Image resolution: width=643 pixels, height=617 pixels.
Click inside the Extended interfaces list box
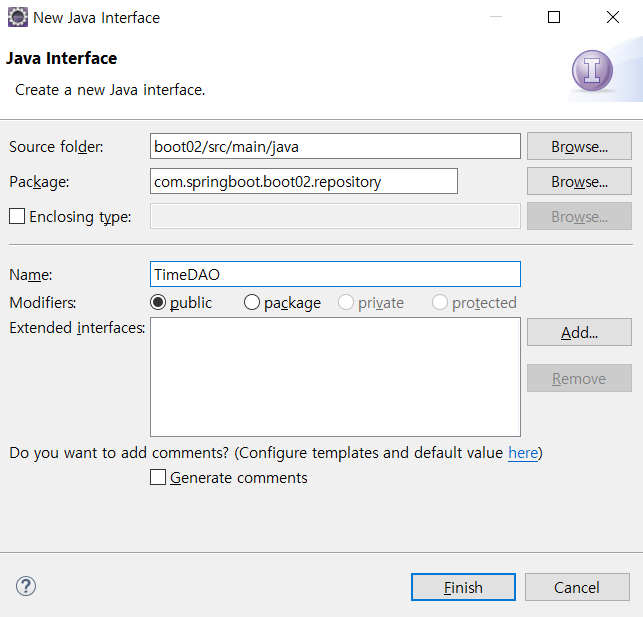coord(335,377)
